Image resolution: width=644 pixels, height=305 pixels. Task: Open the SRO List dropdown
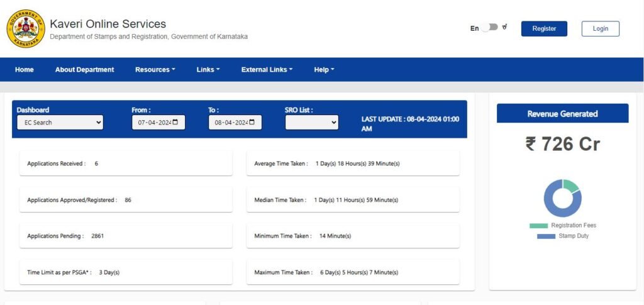[312, 123]
